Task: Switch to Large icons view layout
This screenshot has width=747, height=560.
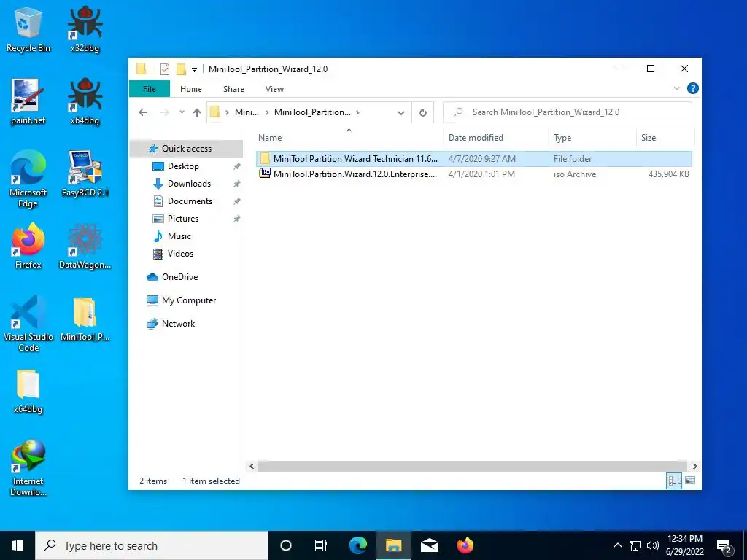Action: click(x=690, y=481)
